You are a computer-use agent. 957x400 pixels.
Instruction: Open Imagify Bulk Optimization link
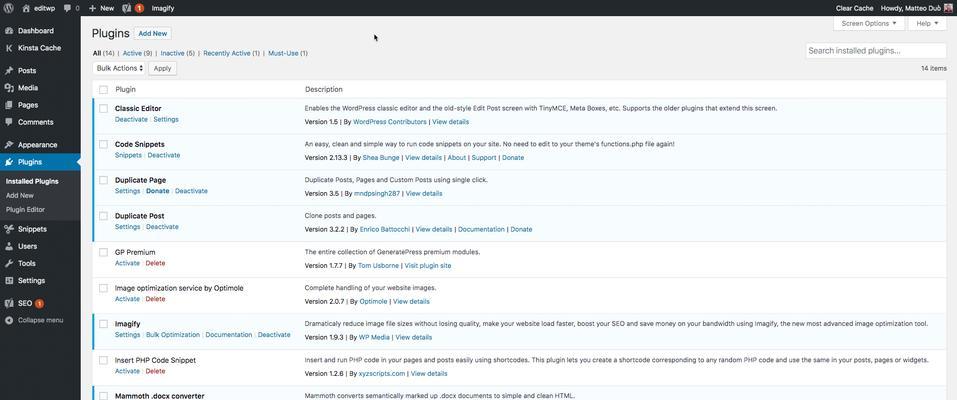(x=173, y=335)
